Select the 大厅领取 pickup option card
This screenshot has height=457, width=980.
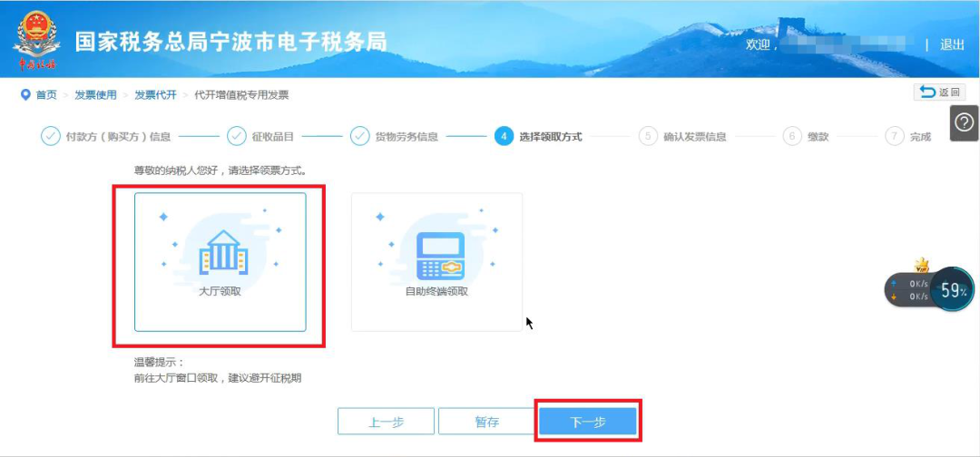(220, 261)
